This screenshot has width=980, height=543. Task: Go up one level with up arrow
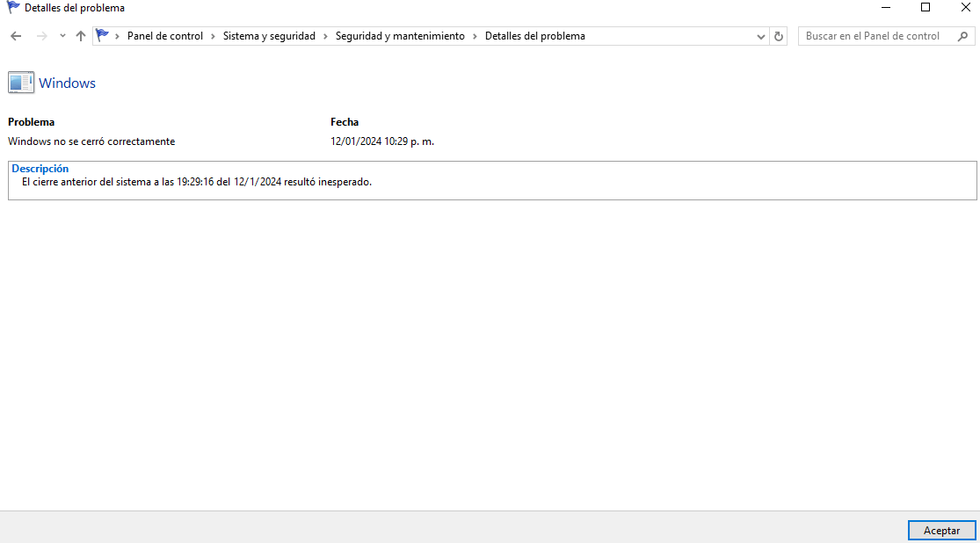click(x=81, y=36)
